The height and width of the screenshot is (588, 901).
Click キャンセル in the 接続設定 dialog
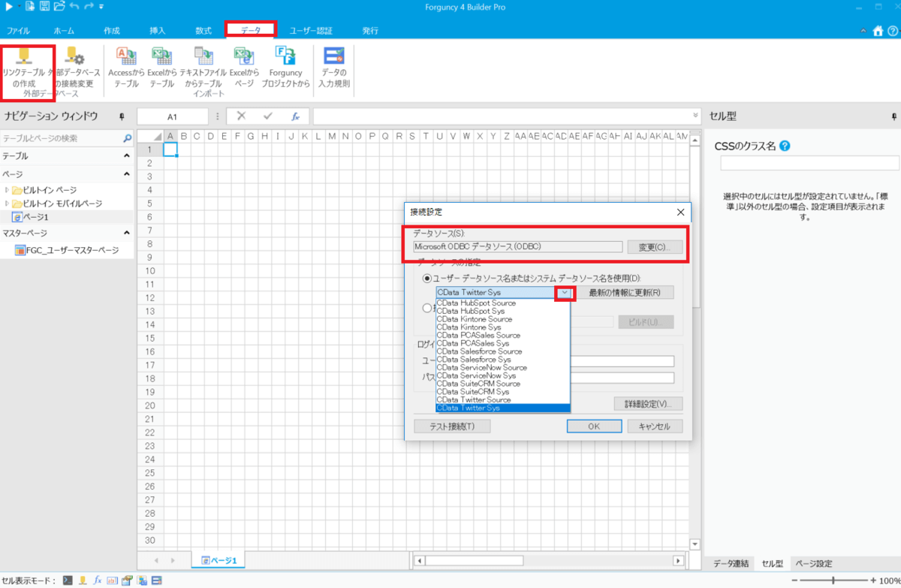655,427
